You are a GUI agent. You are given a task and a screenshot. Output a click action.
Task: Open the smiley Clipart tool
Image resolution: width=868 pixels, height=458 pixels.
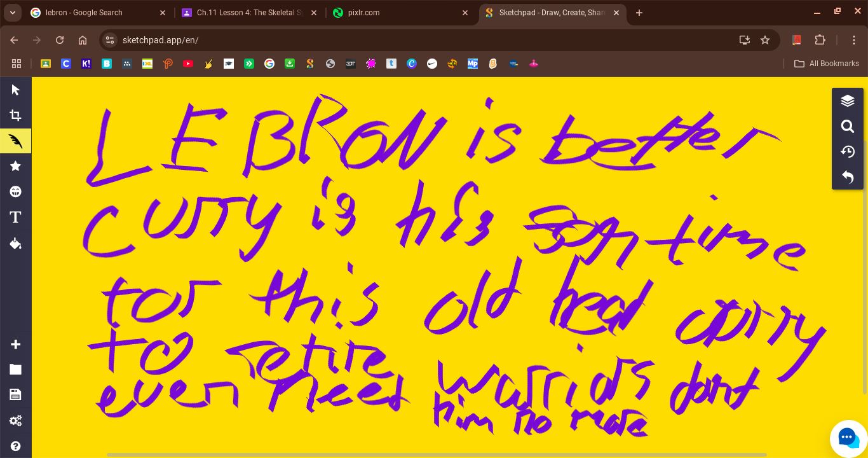[x=15, y=192]
